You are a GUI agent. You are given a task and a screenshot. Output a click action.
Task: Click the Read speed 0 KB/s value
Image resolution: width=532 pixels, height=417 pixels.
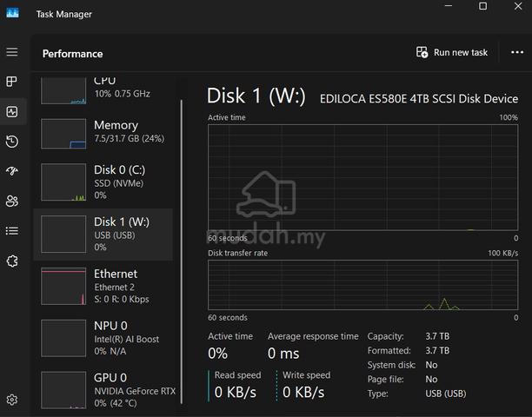pos(235,393)
